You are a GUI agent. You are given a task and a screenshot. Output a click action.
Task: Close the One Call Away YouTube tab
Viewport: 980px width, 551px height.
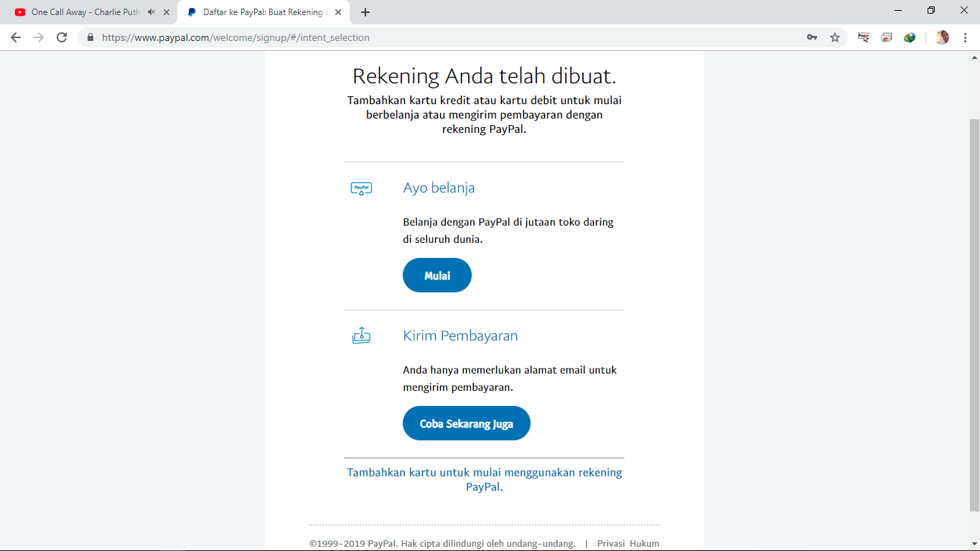point(167,12)
